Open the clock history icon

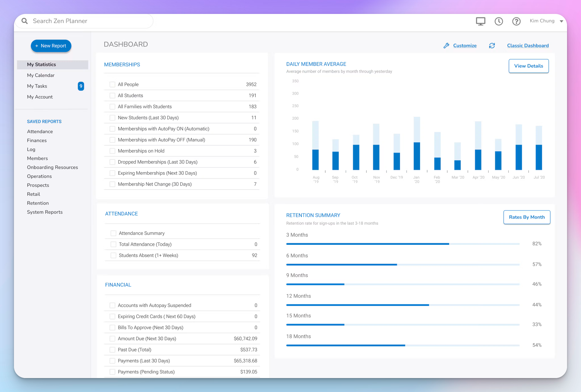point(499,21)
